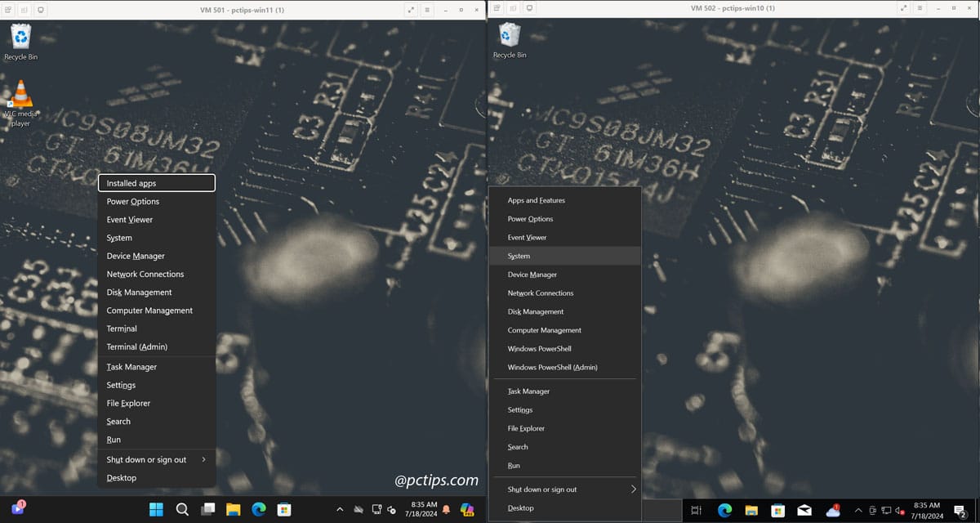Click the Start button on the Windows 11 taskbar
The image size is (980, 523).
click(x=156, y=508)
